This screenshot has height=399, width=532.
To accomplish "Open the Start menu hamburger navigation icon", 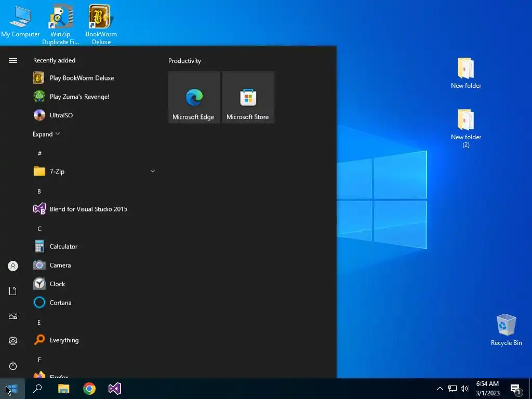I will click(x=13, y=60).
